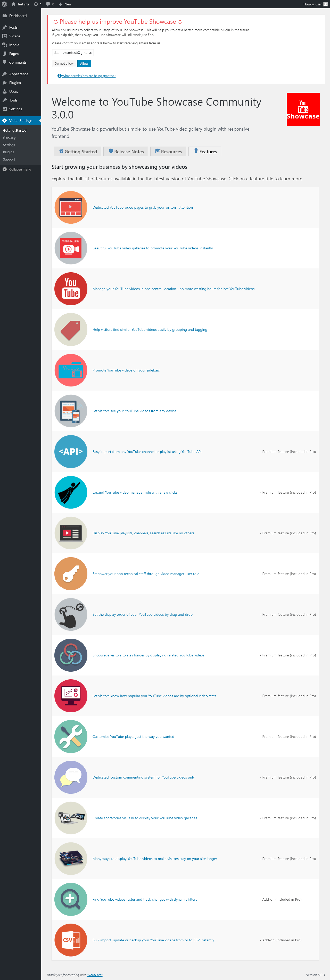This screenshot has height=980, width=330.
Task: Click the magnifier dynamic filters icon
Action: coord(71,899)
